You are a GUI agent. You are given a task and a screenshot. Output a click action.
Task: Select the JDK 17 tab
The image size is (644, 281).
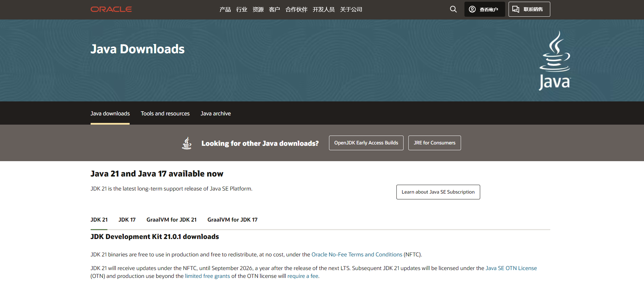[127, 220]
